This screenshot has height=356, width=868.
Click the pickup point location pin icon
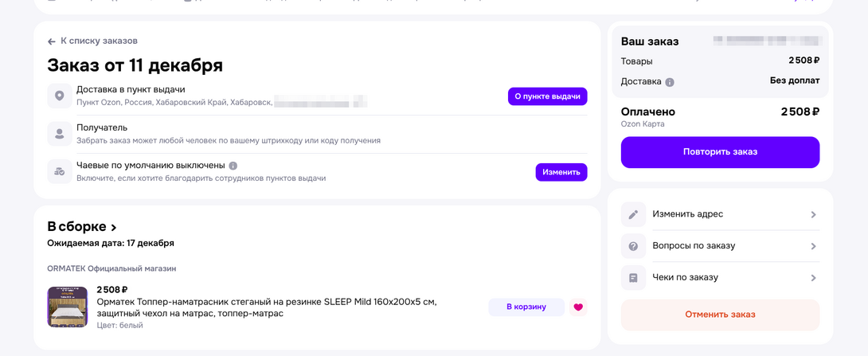pos(60,96)
